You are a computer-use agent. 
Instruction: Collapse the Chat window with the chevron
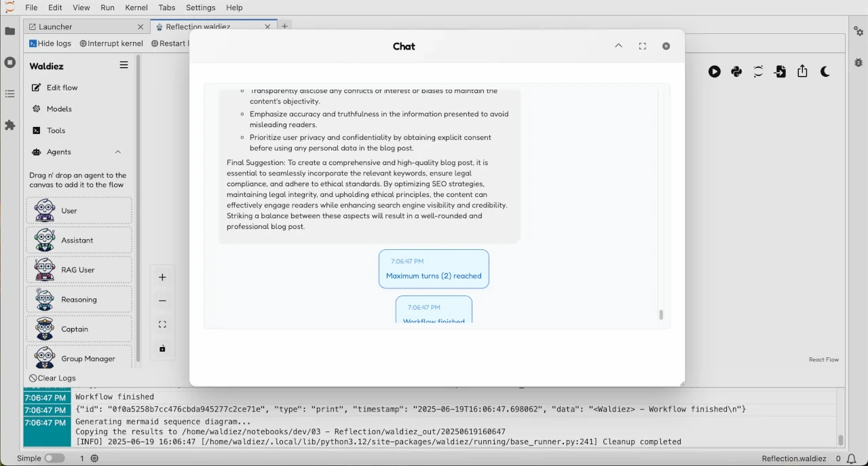click(618, 46)
